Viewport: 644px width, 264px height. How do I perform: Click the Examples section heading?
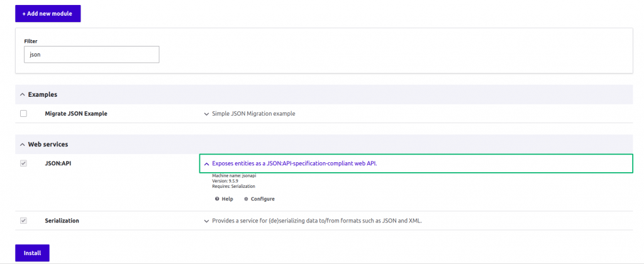43,94
